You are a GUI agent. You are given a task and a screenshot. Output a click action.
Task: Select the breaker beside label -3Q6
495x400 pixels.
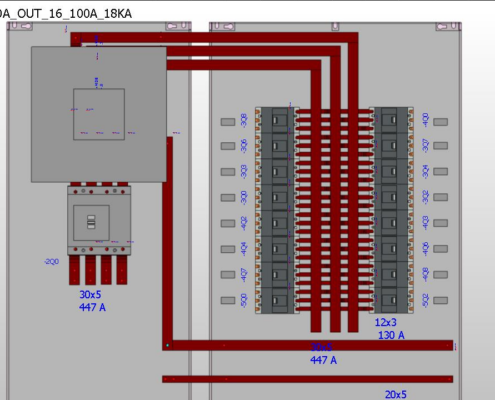[277, 146]
